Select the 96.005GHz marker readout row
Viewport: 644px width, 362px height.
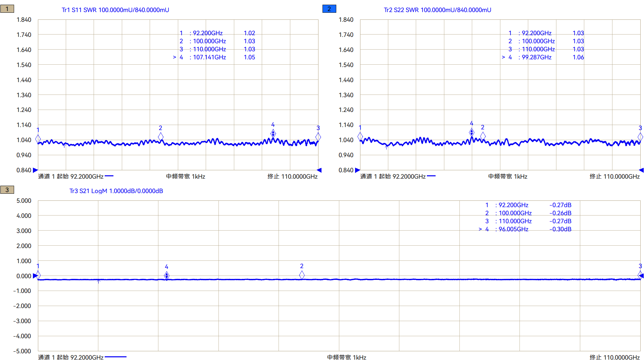513,229
